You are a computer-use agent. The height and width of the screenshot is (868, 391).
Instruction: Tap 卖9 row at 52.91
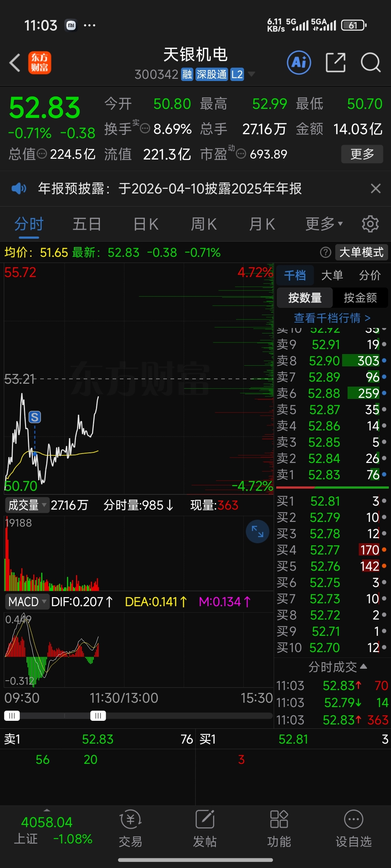click(x=332, y=344)
